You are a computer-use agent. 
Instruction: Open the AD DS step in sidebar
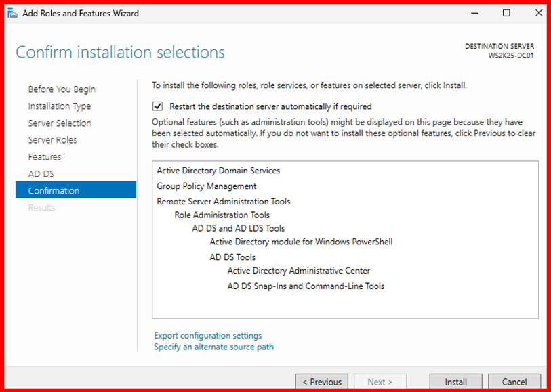pyautogui.click(x=41, y=174)
